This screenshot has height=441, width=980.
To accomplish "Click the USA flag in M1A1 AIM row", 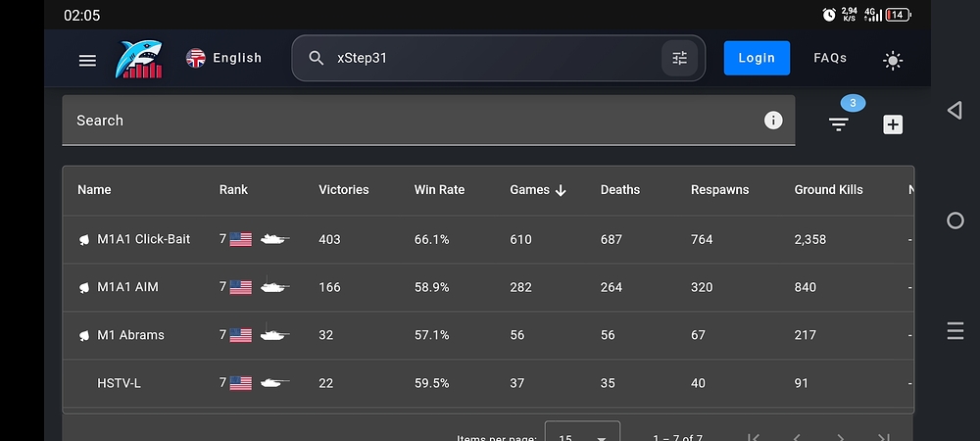I will pos(241,287).
